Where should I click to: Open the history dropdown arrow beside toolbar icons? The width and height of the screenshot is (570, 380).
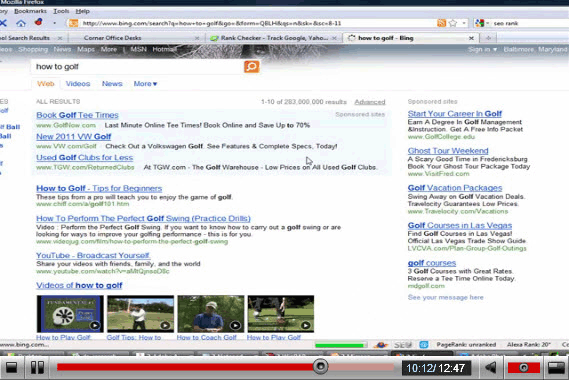(x=55, y=23)
